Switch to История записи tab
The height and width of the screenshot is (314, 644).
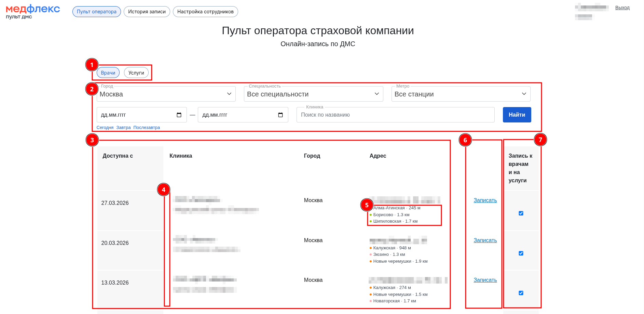[x=147, y=12]
